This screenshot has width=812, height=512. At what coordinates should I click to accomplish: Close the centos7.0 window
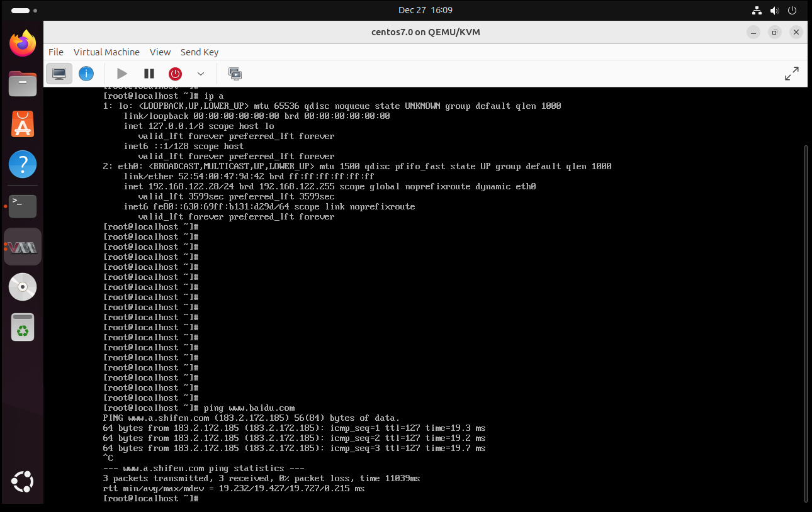pyautogui.click(x=796, y=32)
